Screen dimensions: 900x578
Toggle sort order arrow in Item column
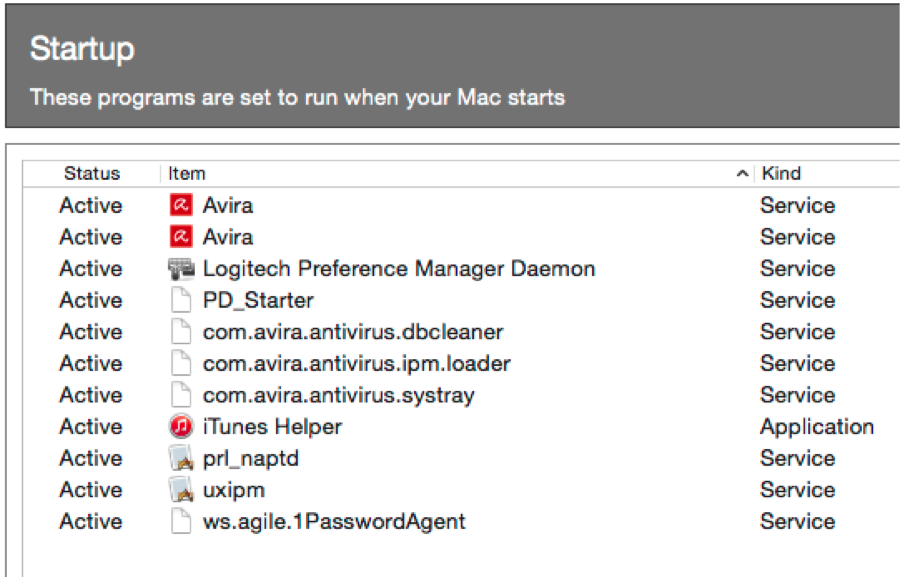[742, 173]
